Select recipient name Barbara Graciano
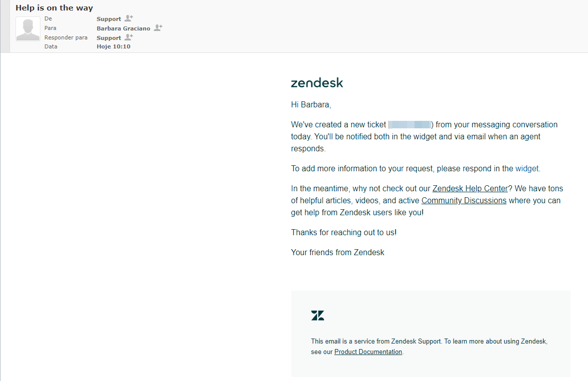This screenshot has width=588, height=381. (x=124, y=28)
